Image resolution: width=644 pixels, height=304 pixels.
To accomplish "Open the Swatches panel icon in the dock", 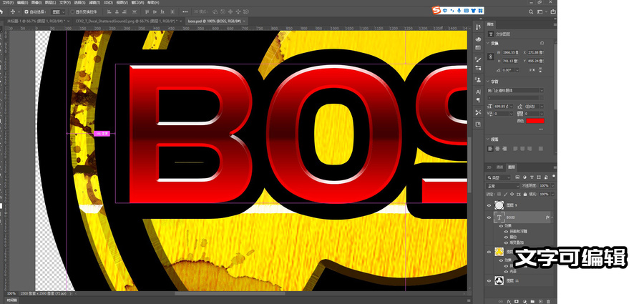I will click(x=478, y=48).
